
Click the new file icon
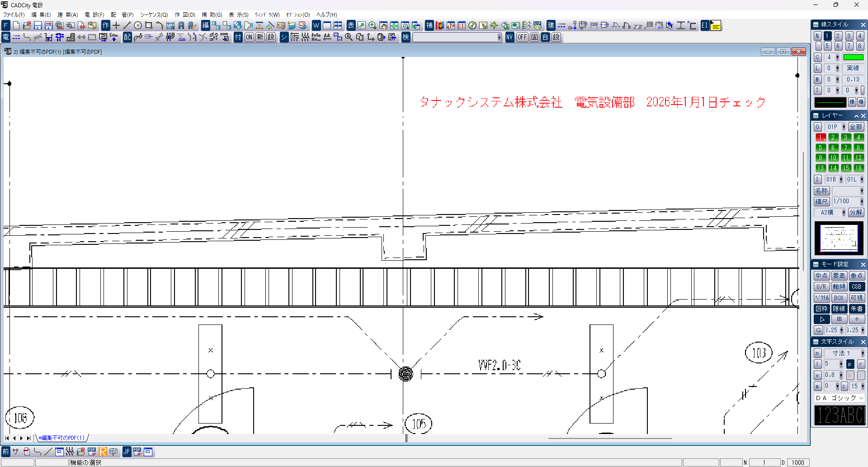pos(16,26)
